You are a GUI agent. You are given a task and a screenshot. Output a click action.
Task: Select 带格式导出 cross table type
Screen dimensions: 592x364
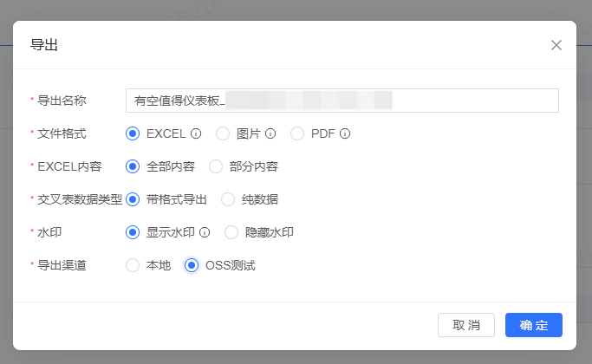[133, 199]
